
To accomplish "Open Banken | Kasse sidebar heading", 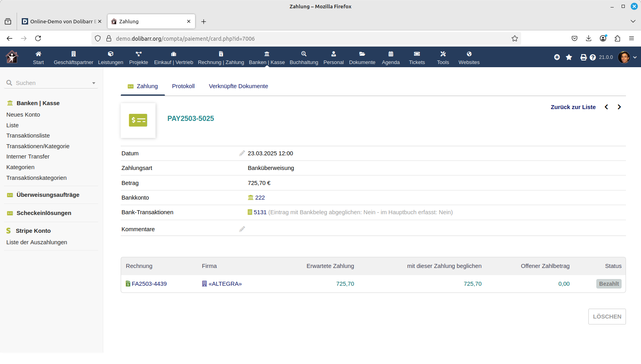I will 38,103.
